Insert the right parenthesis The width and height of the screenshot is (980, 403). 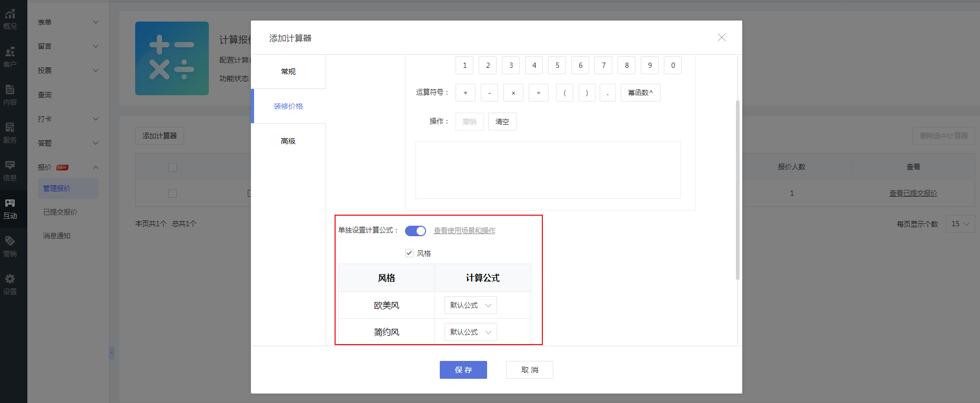click(587, 93)
